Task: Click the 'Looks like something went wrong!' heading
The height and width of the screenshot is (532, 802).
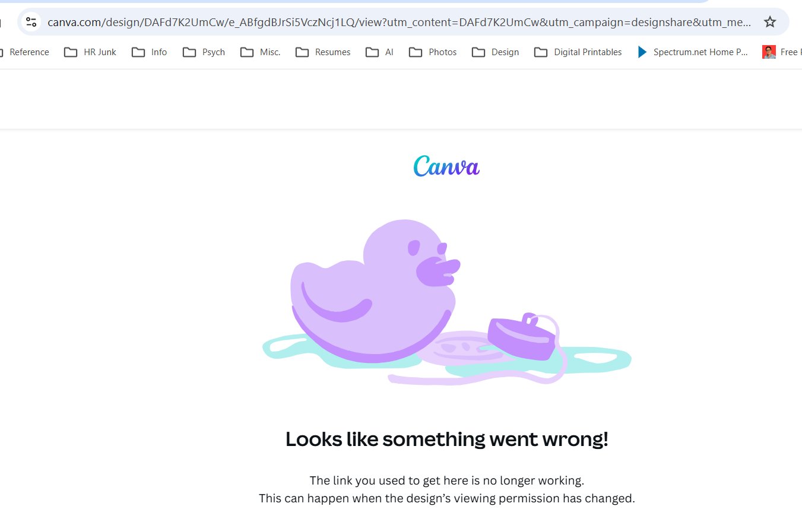Action: (446, 439)
